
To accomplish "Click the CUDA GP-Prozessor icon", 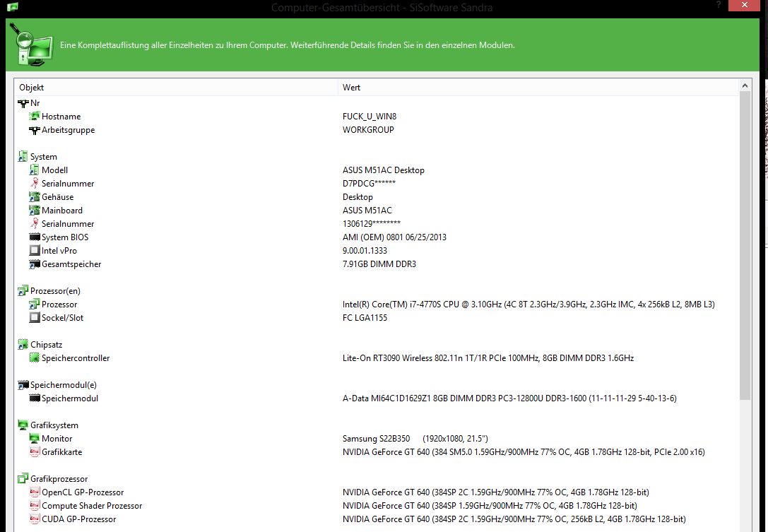I will (34, 519).
